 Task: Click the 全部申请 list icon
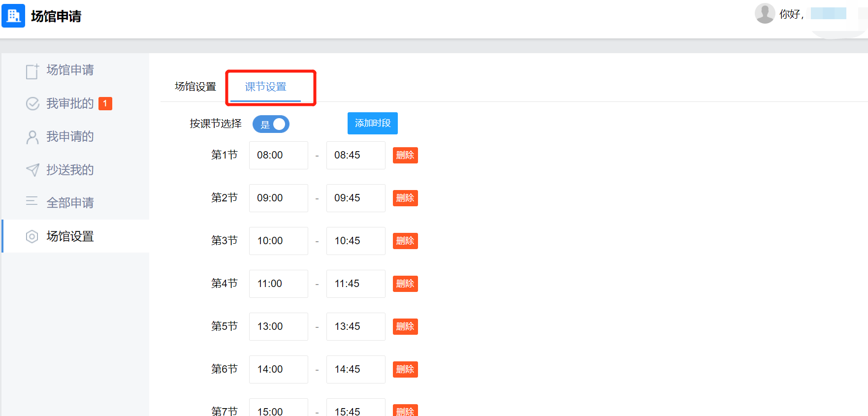pyautogui.click(x=32, y=201)
